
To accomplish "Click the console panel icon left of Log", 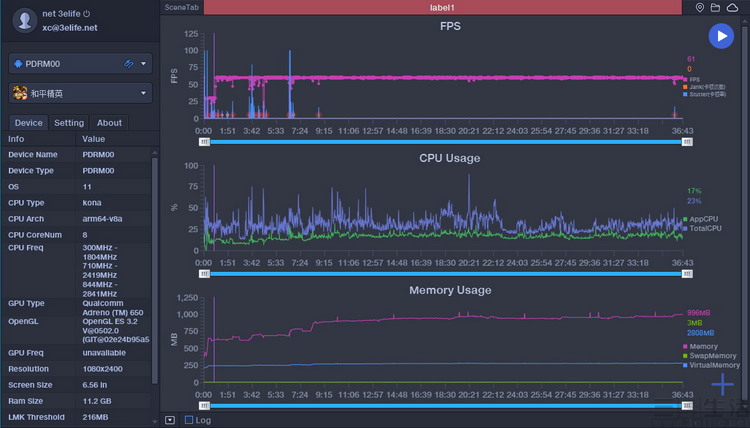I will [x=170, y=420].
